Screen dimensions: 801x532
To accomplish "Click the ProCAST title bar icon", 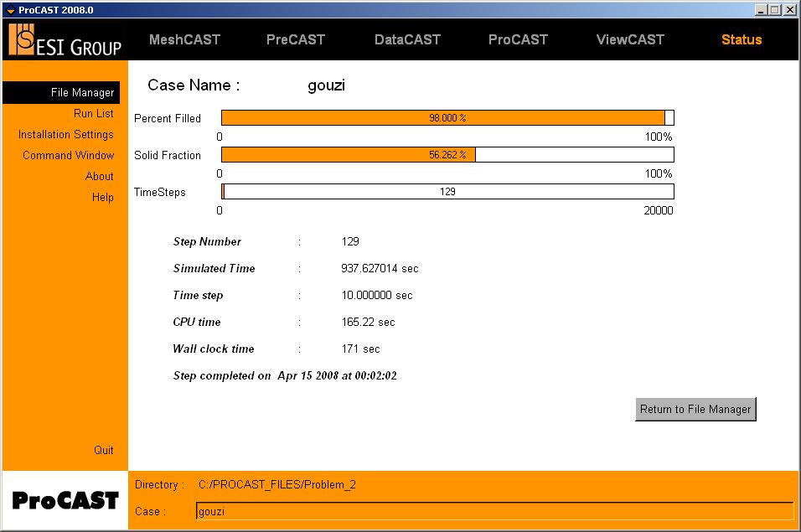I will [x=10, y=10].
